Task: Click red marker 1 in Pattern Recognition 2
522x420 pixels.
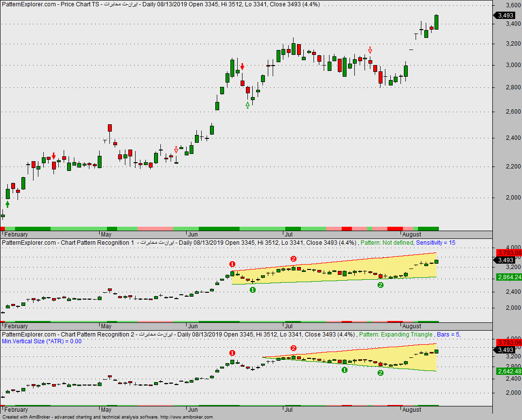Action: click(x=232, y=353)
